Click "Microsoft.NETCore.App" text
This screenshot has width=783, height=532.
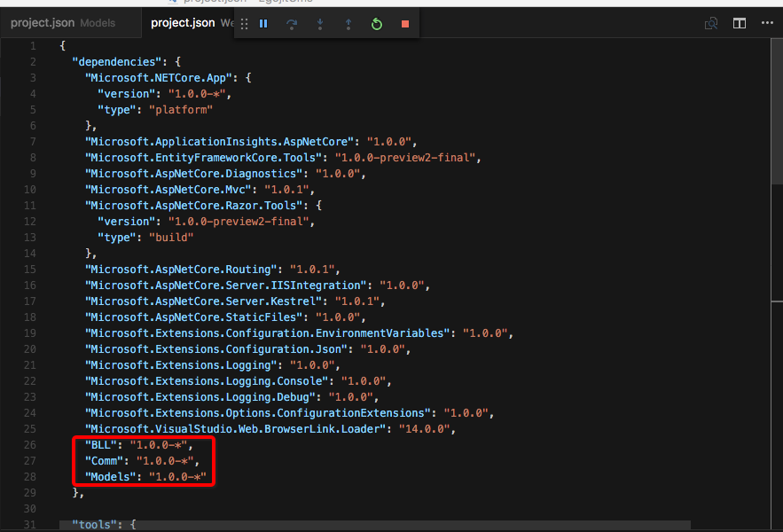click(x=159, y=78)
